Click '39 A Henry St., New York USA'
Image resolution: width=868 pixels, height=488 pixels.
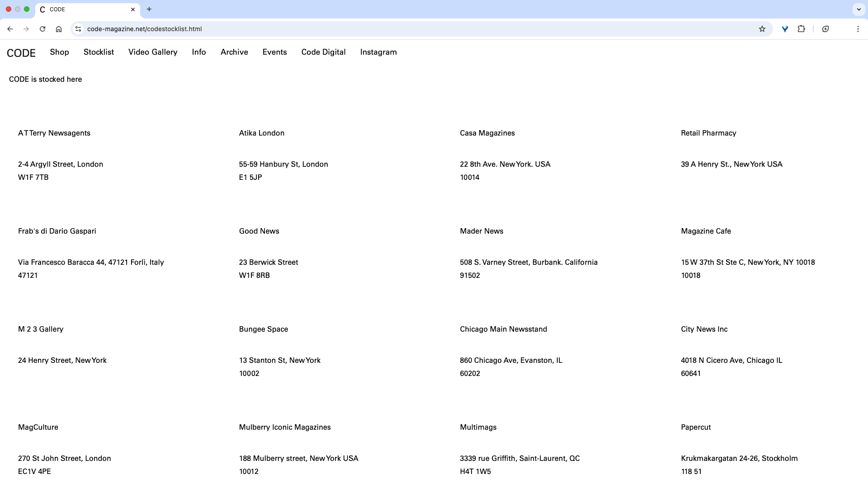(731, 164)
